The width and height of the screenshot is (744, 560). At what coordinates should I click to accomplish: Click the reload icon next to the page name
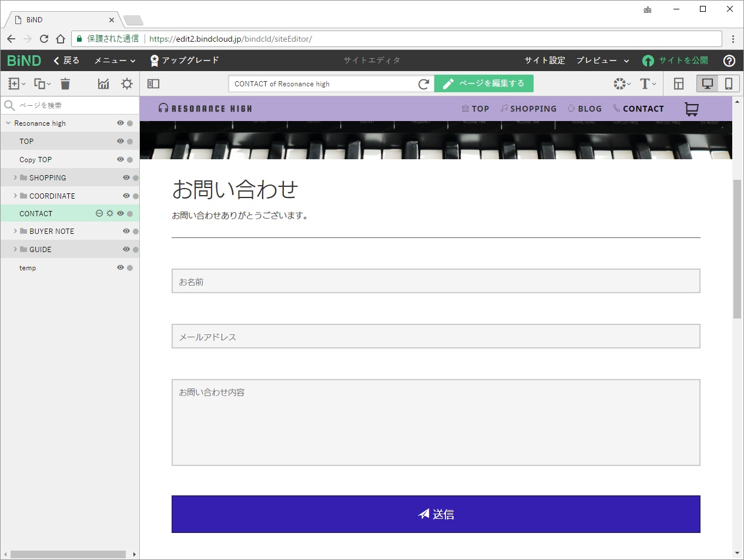point(424,83)
